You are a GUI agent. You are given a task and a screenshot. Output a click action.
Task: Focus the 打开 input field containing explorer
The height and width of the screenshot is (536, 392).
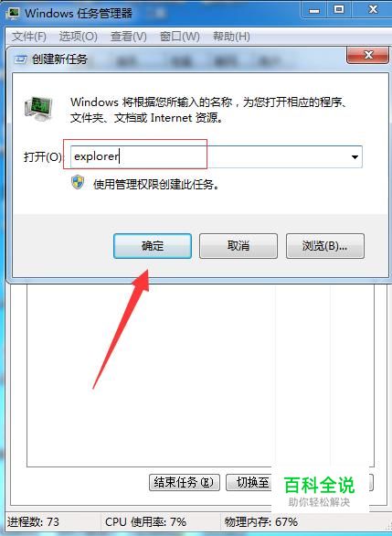217,157
